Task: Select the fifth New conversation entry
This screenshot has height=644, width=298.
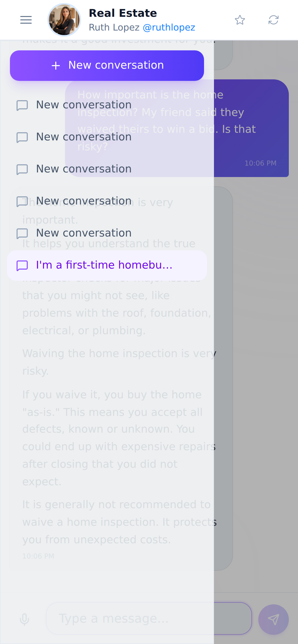Action: 107,233
